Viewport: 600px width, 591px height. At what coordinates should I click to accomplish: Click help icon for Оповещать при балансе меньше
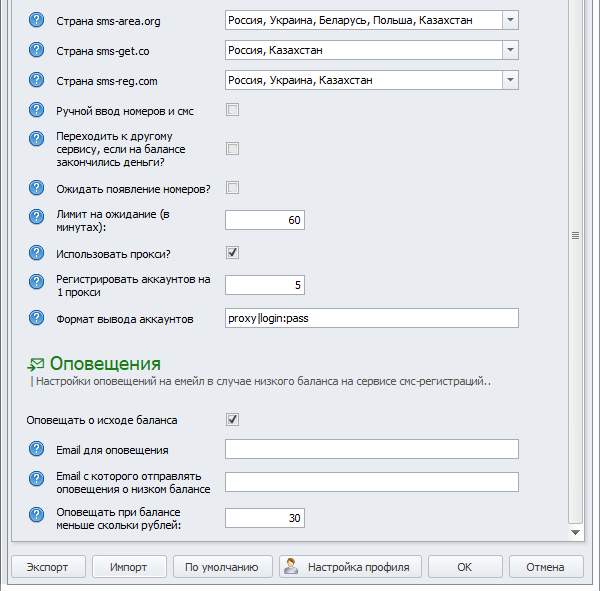click(37, 517)
